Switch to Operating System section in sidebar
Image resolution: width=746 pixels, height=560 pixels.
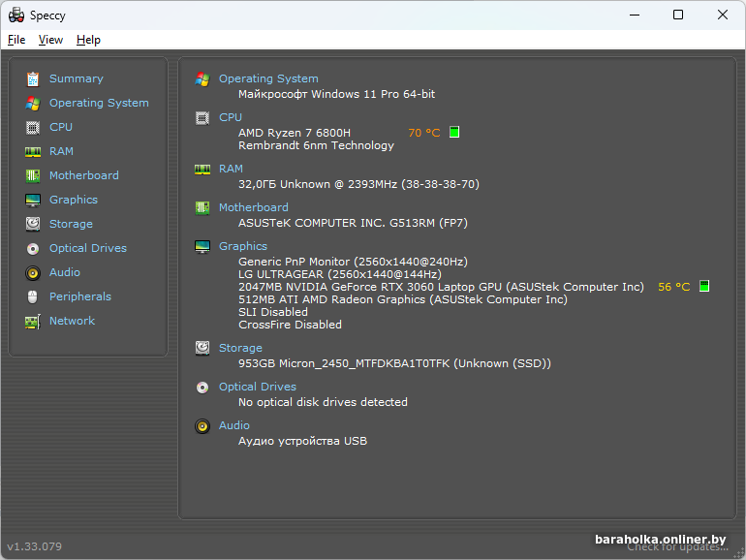(x=99, y=103)
